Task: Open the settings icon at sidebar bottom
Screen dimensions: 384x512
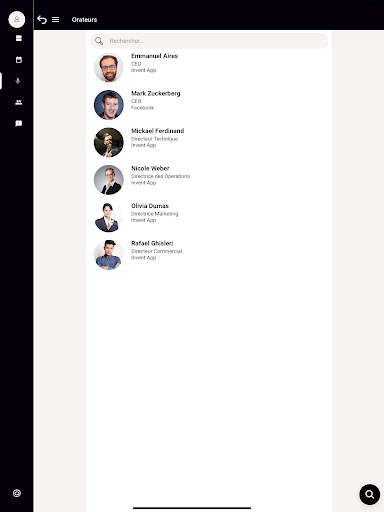Action: pyautogui.click(x=17, y=493)
